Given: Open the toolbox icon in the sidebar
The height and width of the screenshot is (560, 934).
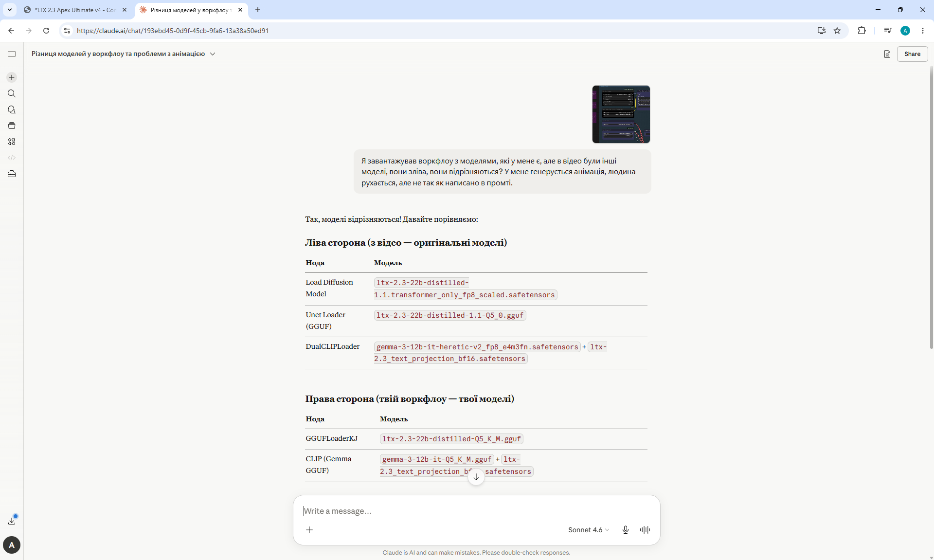Looking at the screenshot, I should (x=12, y=174).
